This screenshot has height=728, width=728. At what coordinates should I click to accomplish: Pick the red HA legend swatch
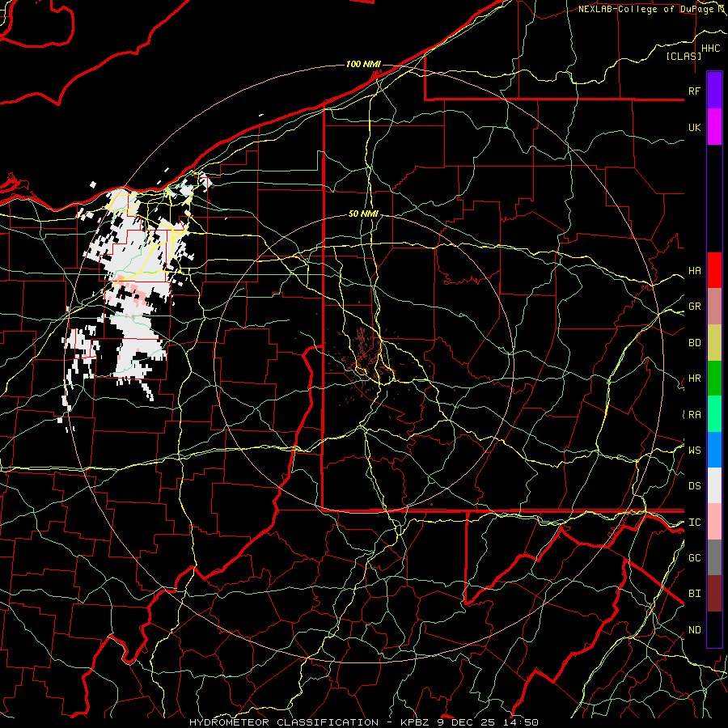(x=714, y=270)
